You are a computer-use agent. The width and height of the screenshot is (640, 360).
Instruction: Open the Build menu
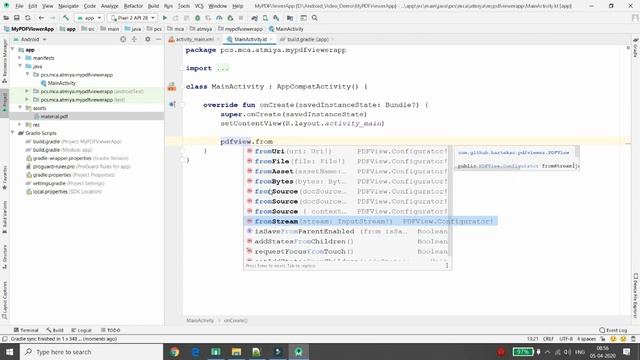(x=153, y=6)
